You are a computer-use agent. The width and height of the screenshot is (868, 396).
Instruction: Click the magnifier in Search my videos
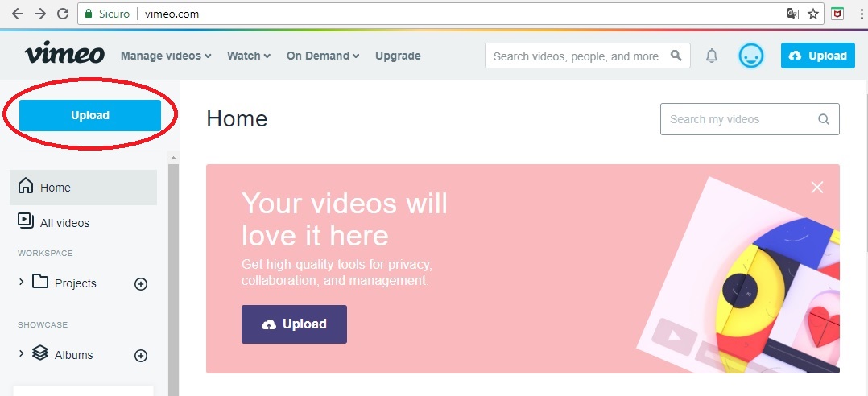click(x=824, y=119)
